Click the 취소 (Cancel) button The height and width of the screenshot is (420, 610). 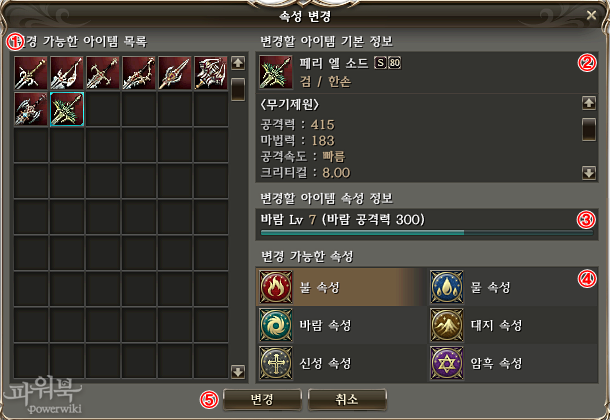click(x=347, y=399)
